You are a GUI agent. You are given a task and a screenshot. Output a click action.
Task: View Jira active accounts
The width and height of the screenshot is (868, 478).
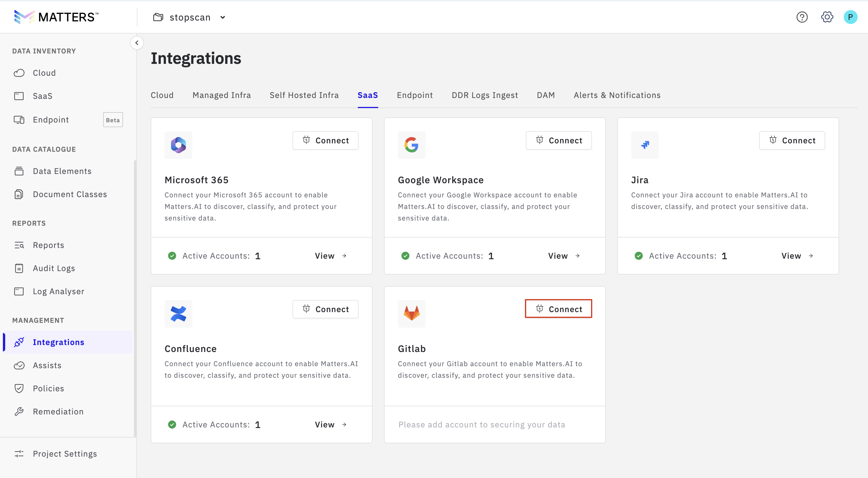797,256
